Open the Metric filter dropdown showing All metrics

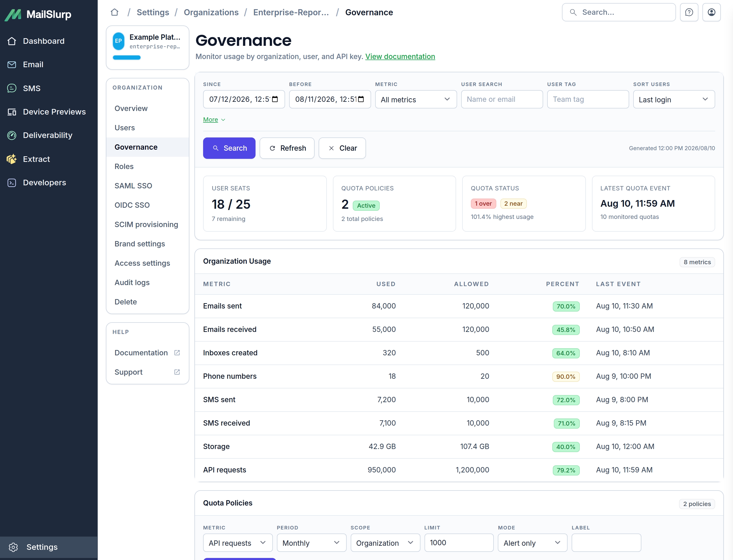tap(416, 99)
